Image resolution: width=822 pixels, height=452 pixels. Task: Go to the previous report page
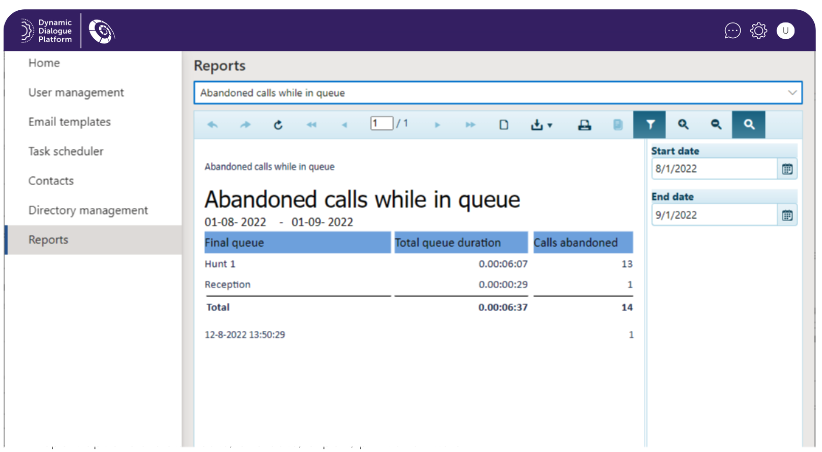click(344, 125)
